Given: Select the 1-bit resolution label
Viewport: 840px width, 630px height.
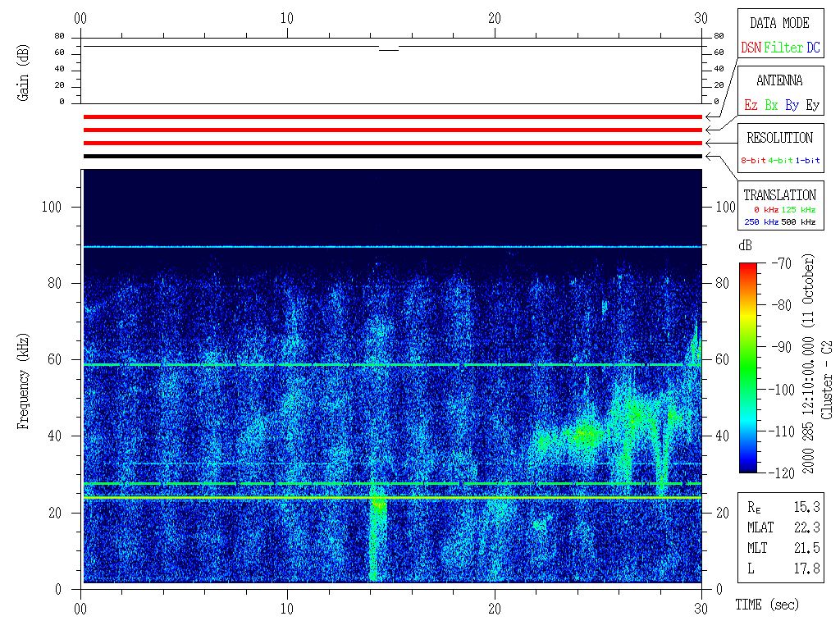Looking at the screenshot, I should coord(807,161).
